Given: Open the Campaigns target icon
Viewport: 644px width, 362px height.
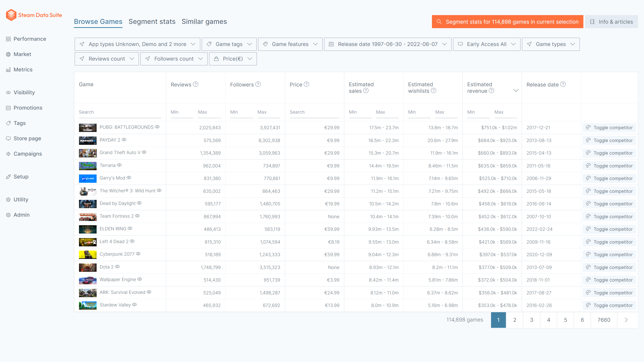Looking at the screenshot, I should [8, 154].
